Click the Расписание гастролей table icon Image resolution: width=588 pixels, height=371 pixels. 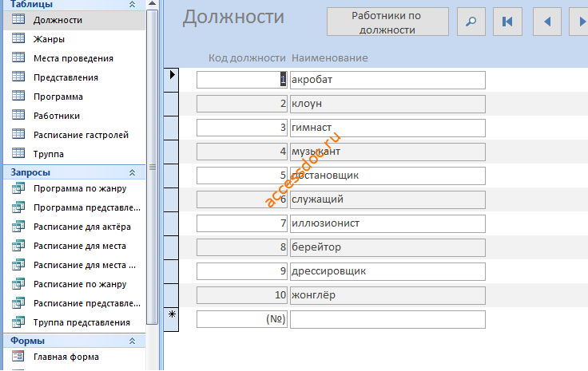click(18, 134)
